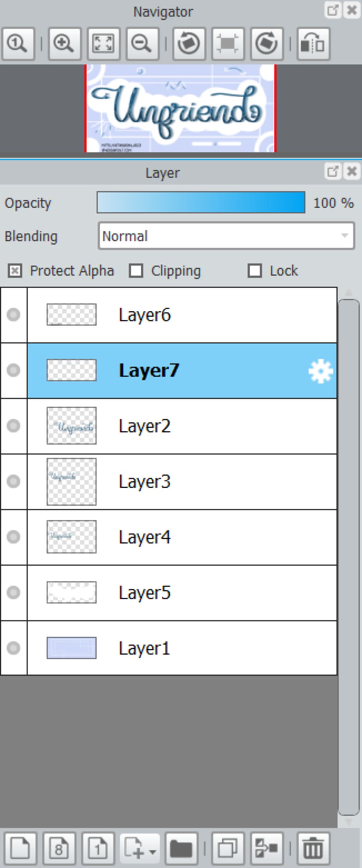
Task: Open the Blending mode dropdown
Action: tap(226, 236)
